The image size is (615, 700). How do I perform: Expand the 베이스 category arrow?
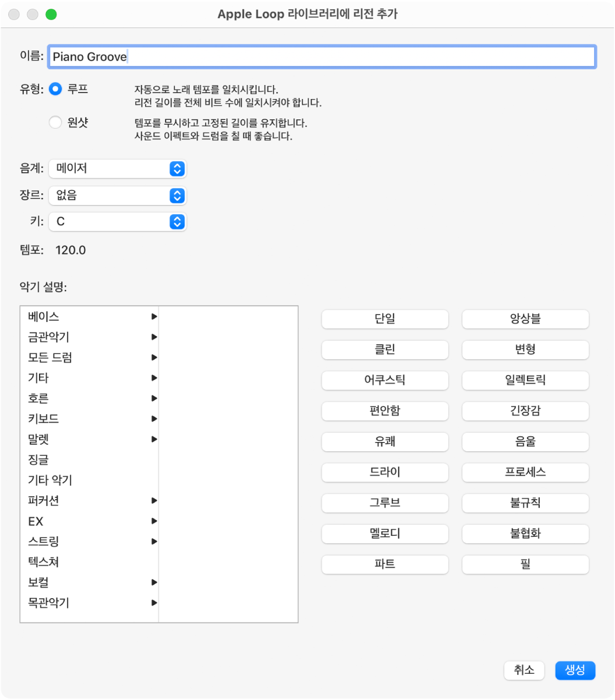pos(154,317)
